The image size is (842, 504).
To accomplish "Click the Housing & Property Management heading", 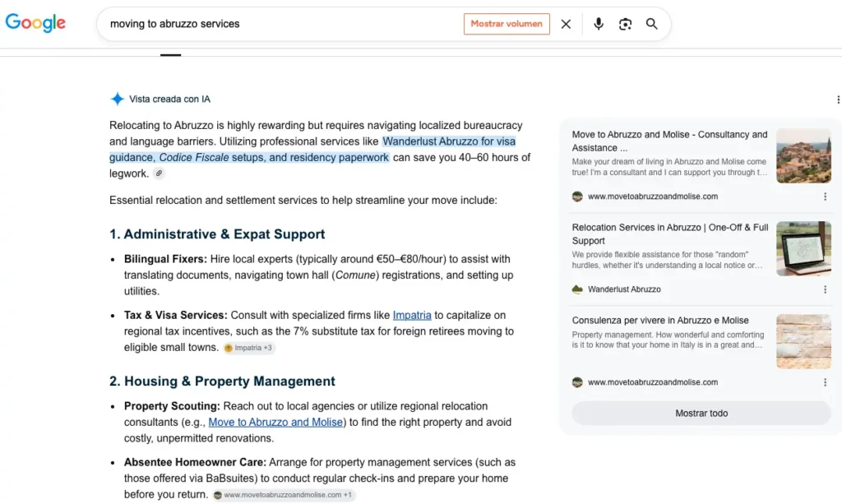I will (x=222, y=381).
